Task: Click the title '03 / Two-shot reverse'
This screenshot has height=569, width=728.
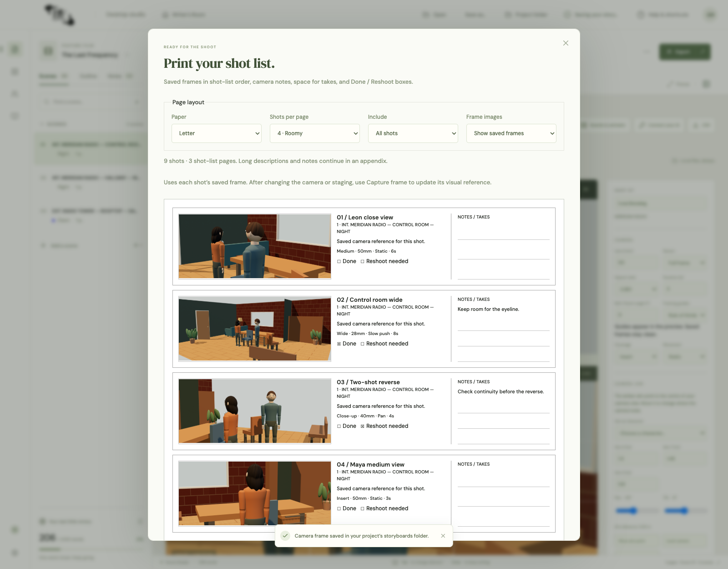Action: click(x=368, y=382)
